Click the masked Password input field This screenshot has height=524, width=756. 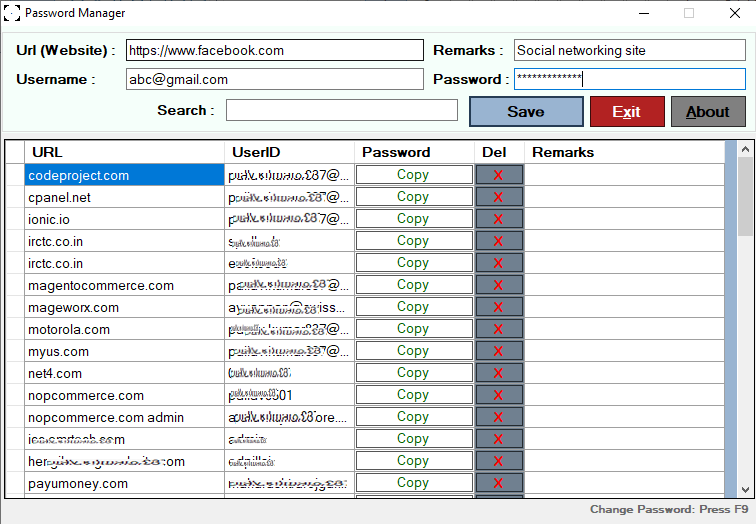click(x=630, y=79)
